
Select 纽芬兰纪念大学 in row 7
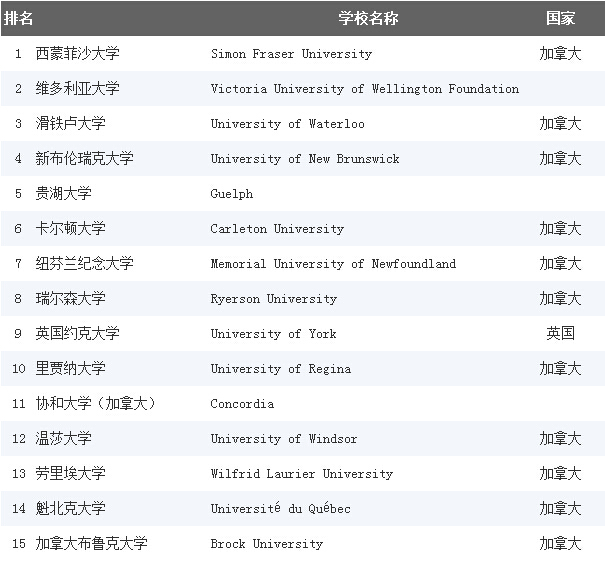click(x=84, y=264)
